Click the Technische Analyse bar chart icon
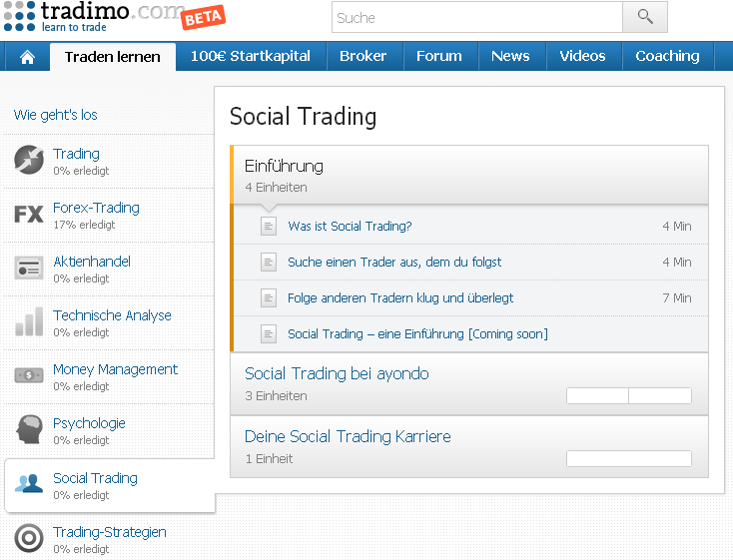Screen dimensions: 733x560 tap(29, 322)
